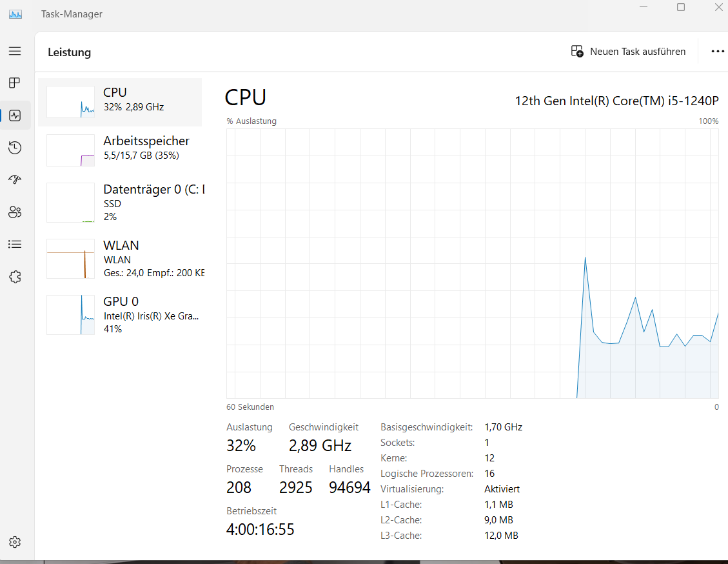Viewport: 728px width, 564px height.
Task: Select the CPU performance entry
Action: (x=120, y=102)
